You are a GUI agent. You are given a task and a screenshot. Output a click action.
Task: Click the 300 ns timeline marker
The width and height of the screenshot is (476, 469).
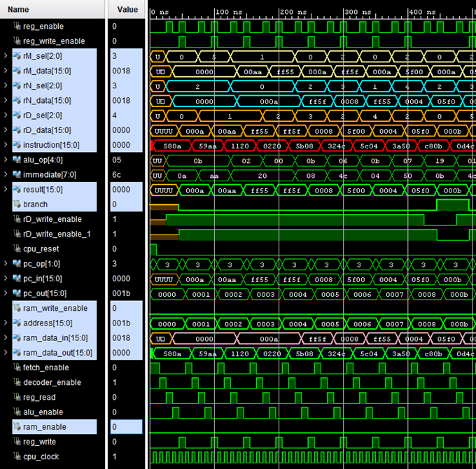click(358, 12)
